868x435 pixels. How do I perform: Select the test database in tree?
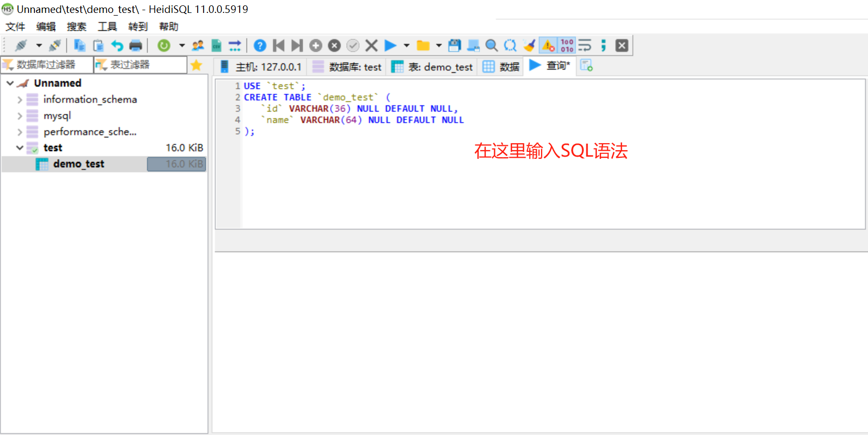(x=53, y=148)
